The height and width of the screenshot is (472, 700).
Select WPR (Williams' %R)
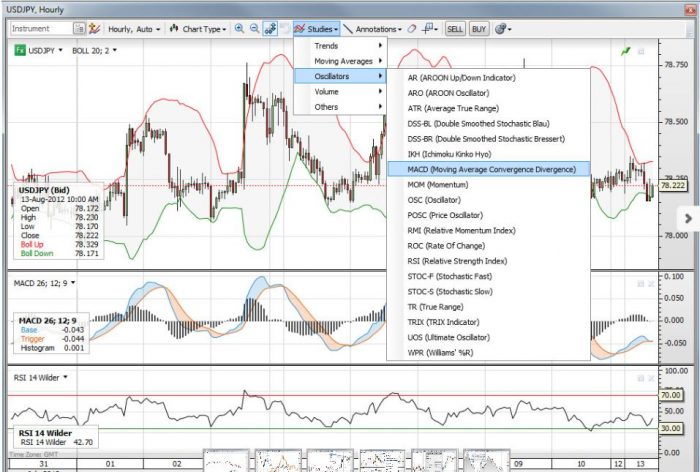[x=488, y=352]
